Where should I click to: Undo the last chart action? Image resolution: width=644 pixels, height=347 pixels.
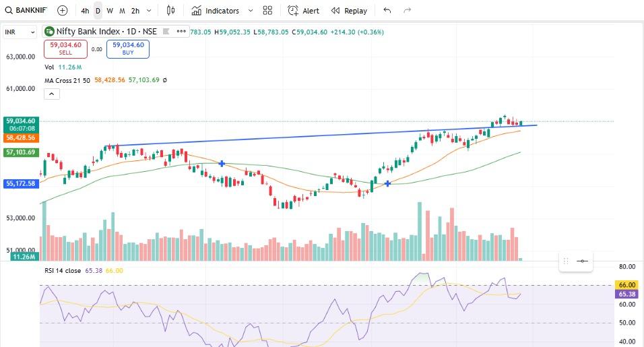coord(387,11)
